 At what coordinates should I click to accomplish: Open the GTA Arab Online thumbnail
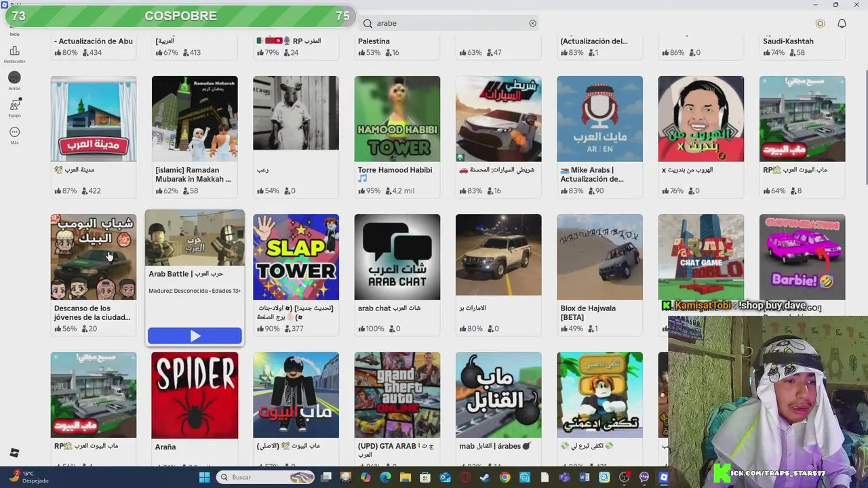397,395
